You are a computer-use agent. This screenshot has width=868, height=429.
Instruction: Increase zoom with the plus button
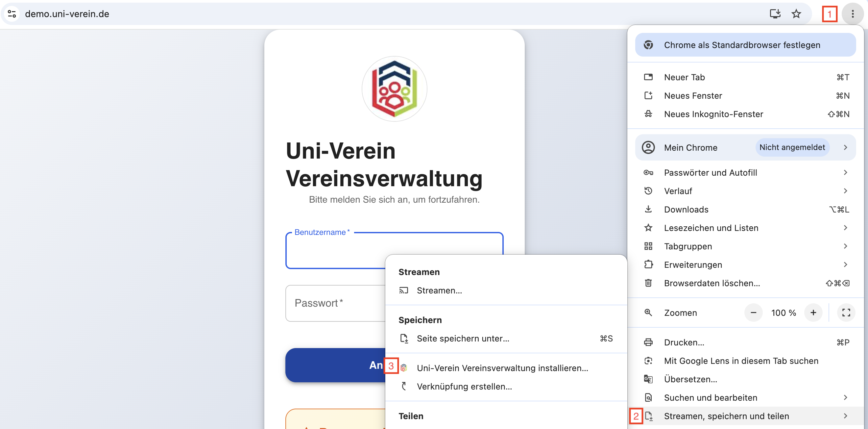(813, 313)
